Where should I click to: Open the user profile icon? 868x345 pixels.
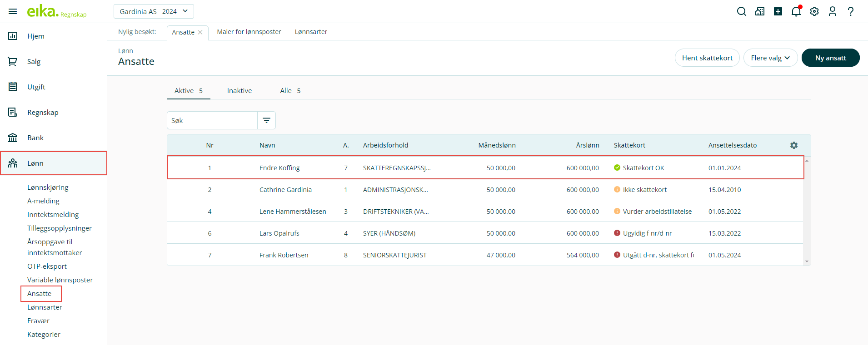coord(832,11)
